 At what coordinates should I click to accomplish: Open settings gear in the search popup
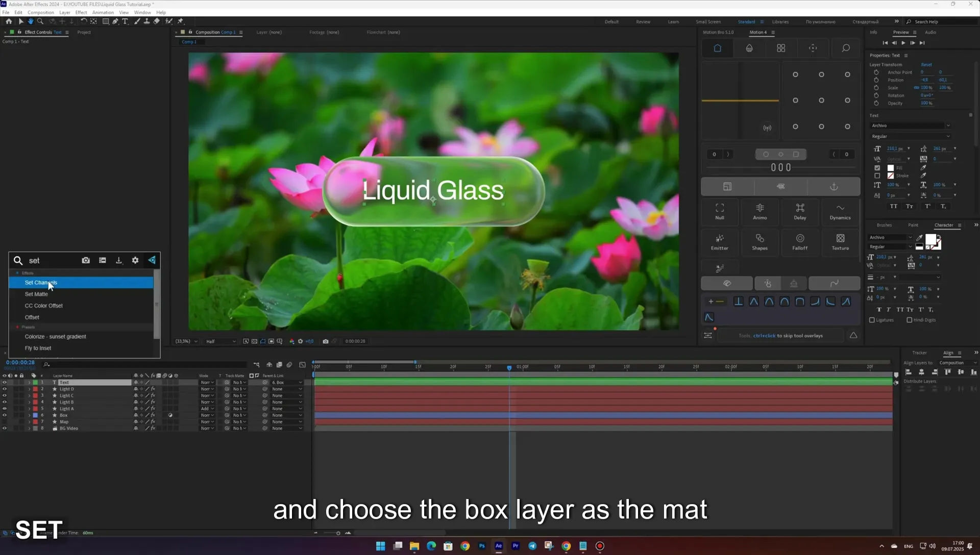tap(135, 260)
